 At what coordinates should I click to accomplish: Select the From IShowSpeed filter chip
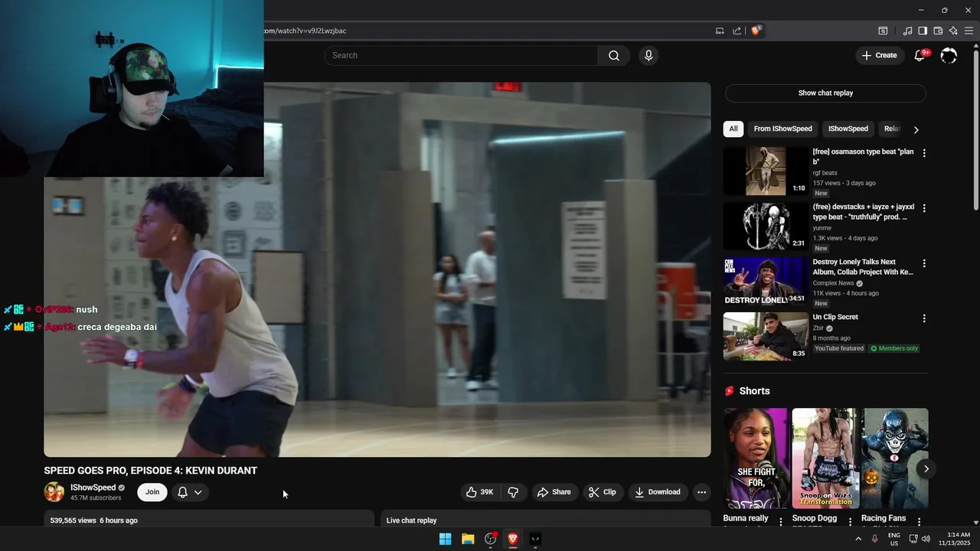coord(782,129)
